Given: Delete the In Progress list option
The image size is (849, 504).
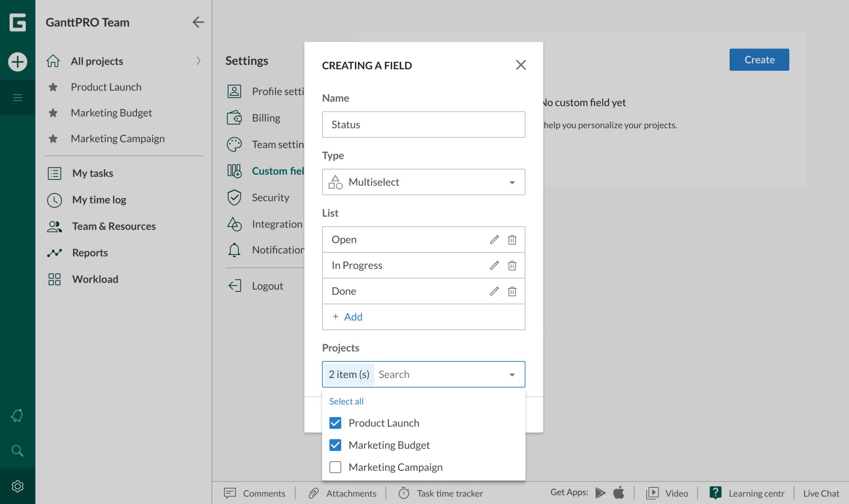Looking at the screenshot, I should [x=512, y=265].
